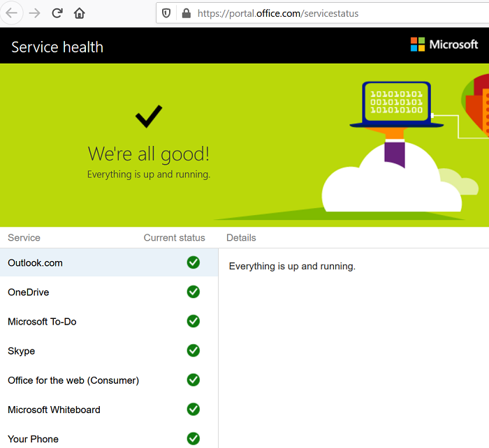The height and width of the screenshot is (448, 489).
Task: Select the Outlook.com service row
Action: tap(109, 262)
